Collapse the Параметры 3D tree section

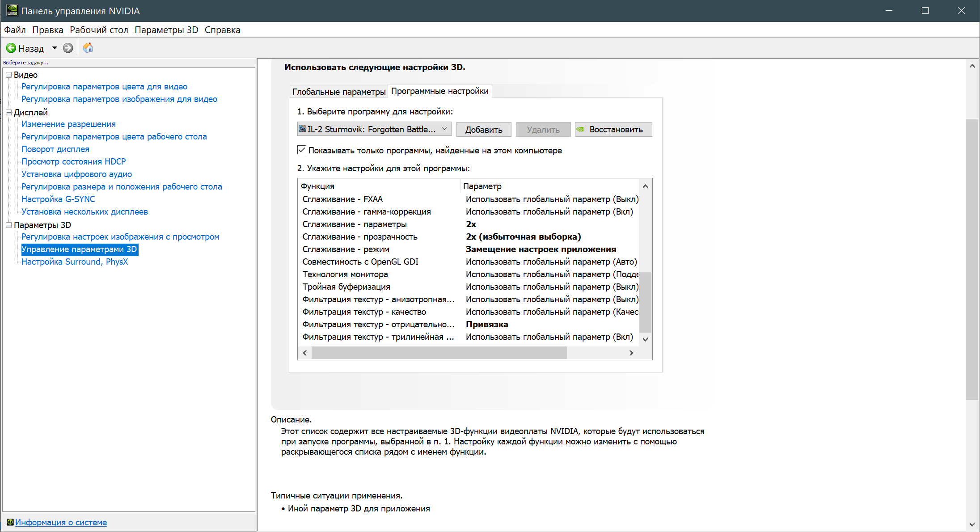pos(8,225)
